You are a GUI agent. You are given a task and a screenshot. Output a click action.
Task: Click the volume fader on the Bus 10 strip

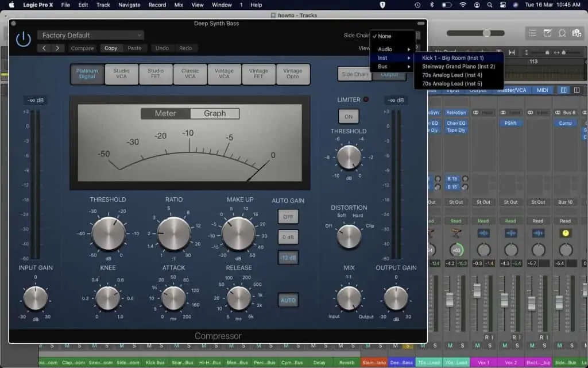point(559,301)
